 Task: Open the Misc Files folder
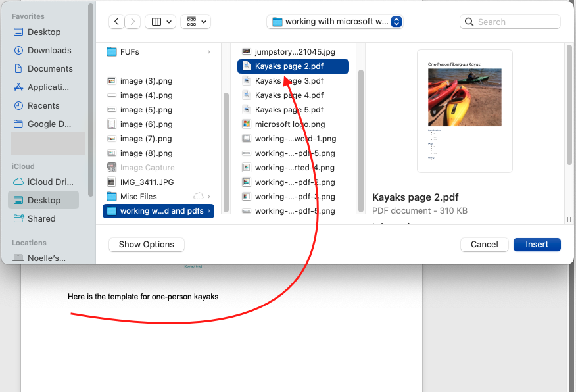pyautogui.click(x=158, y=197)
